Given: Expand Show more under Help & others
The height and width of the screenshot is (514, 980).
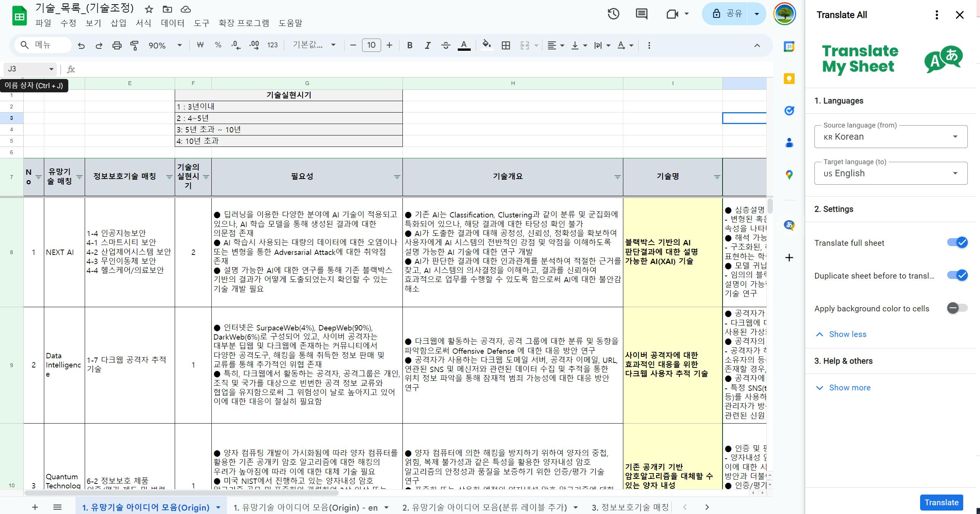Looking at the screenshot, I should point(849,388).
